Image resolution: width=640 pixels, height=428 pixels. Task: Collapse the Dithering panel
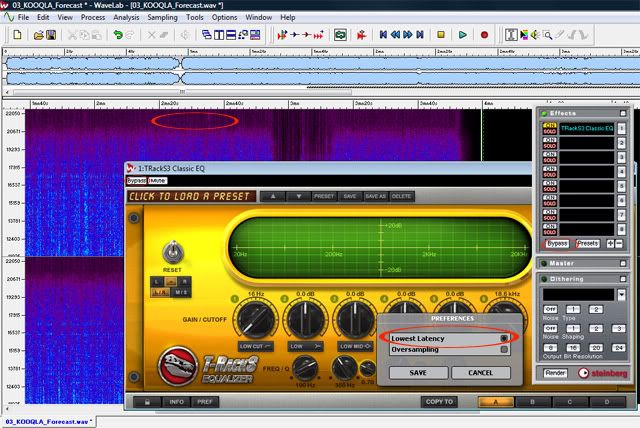(623, 279)
